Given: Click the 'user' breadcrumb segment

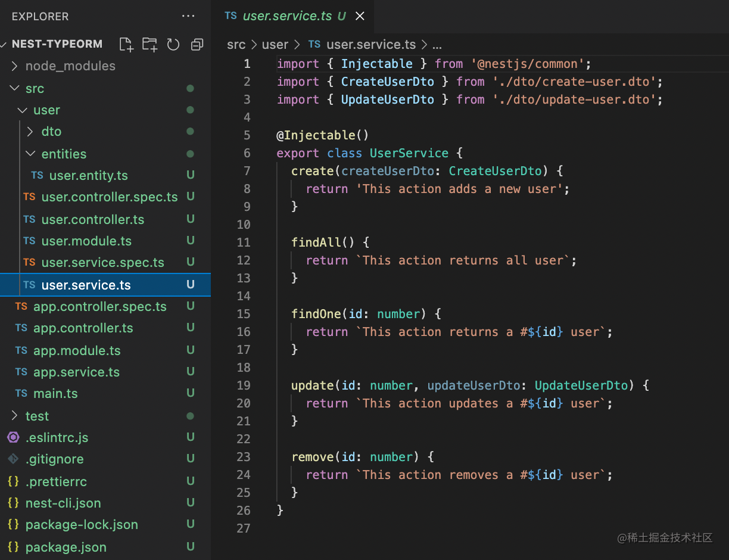Looking at the screenshot, I should click(x=275, y=45).
